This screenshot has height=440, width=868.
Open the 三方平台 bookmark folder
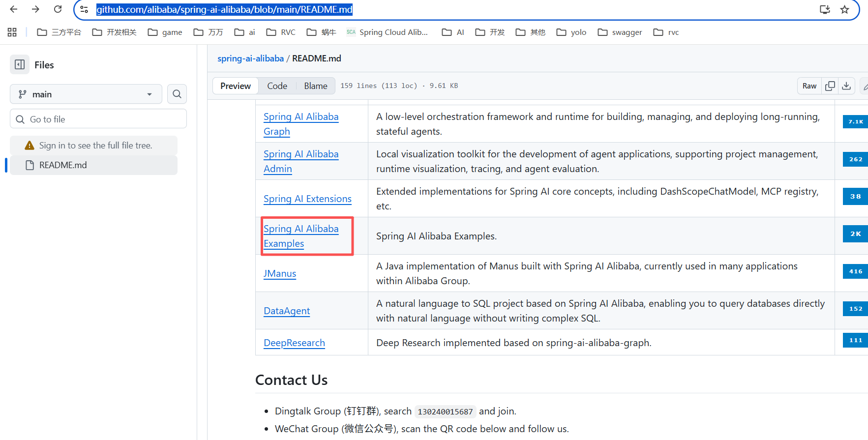[59, 32]
